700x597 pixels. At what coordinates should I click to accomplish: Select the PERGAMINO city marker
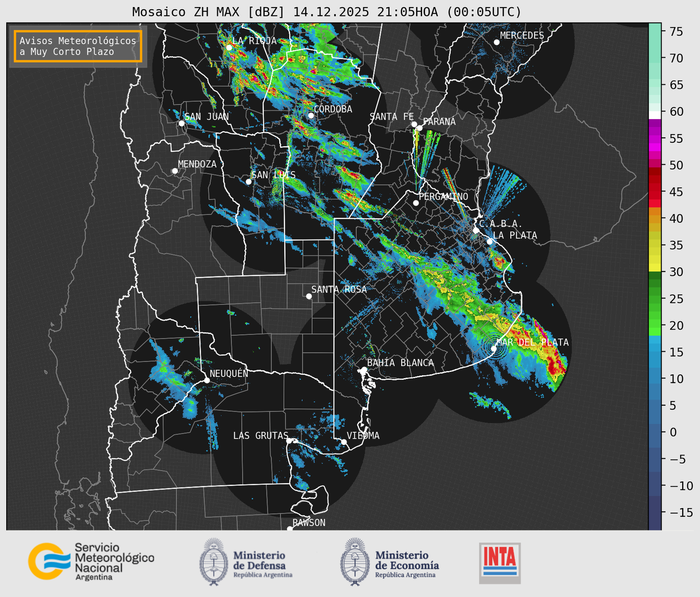(416, 203)
